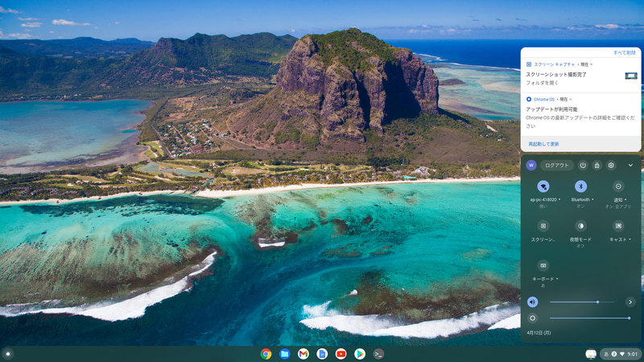Viewport: 644px width, 362px height.
Task: Click the power shutdown icon
Action: (x=583, y=165)
